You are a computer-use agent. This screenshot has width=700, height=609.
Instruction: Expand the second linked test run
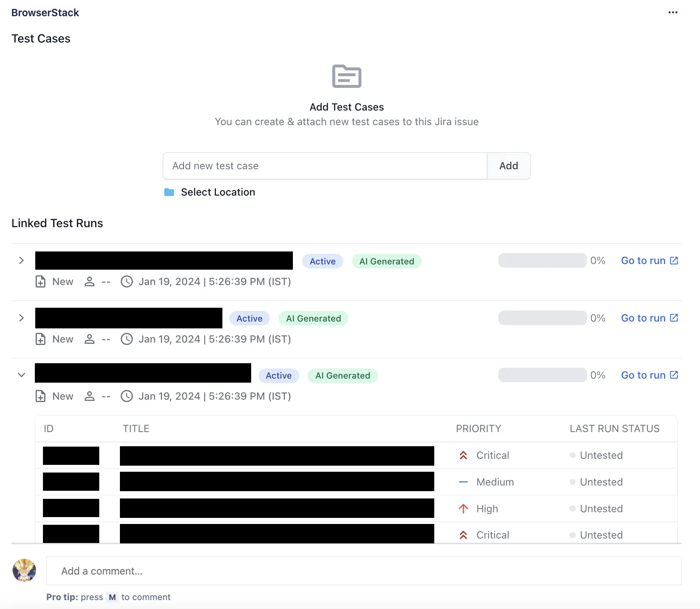pyautogui.click(x=21, y=318)
